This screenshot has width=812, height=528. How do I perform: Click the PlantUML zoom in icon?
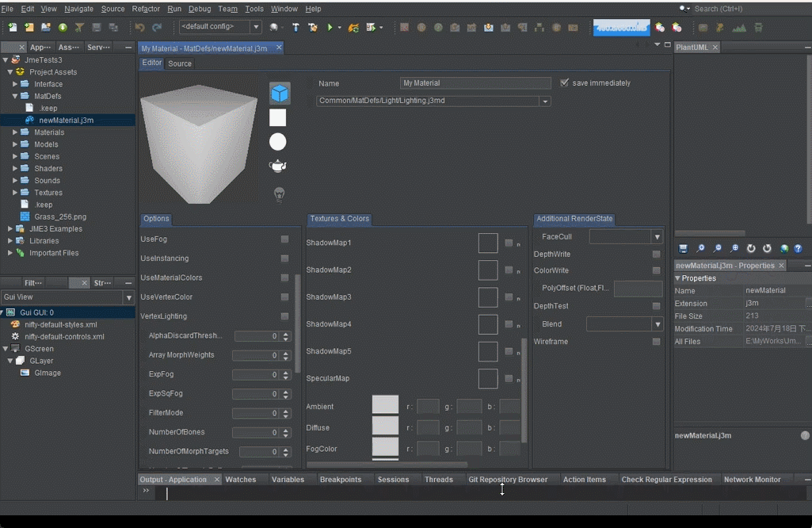coord(700,249)
